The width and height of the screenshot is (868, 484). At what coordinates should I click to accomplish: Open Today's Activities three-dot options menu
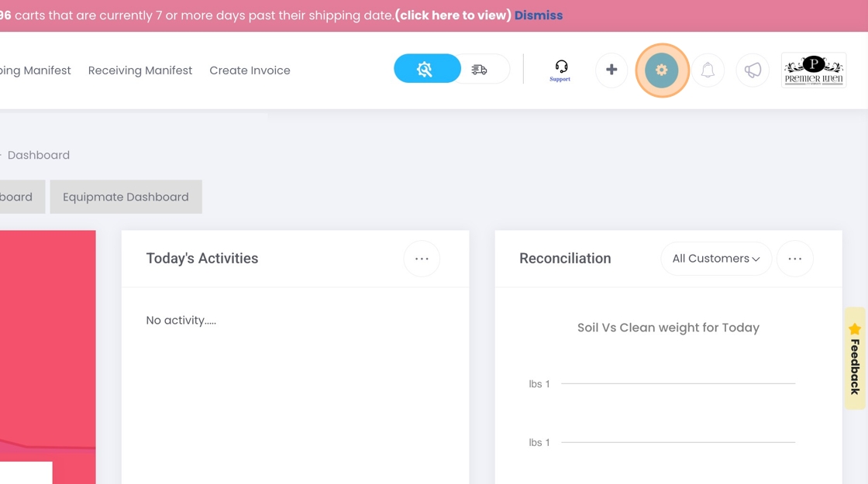coord(422,259)
